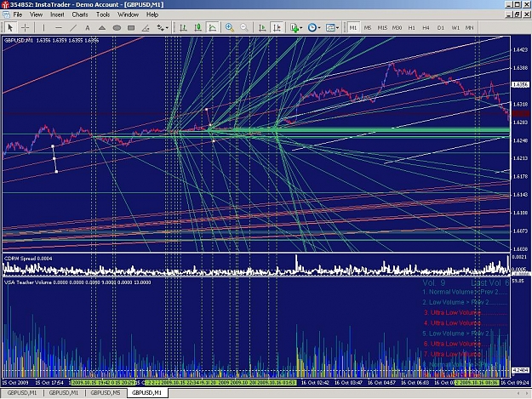Choose the horizontal line drawing tool
This screenshot has width=532, height=399.
click(x=59, y=28)
